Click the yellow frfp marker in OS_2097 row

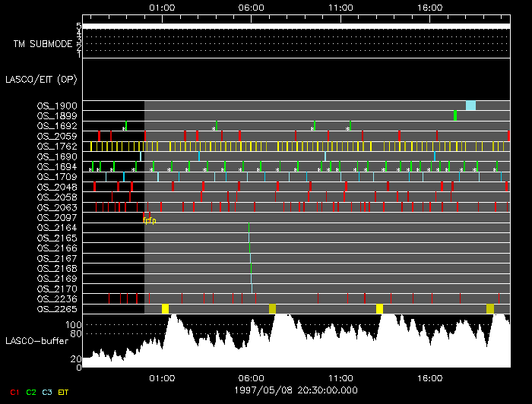149,220
